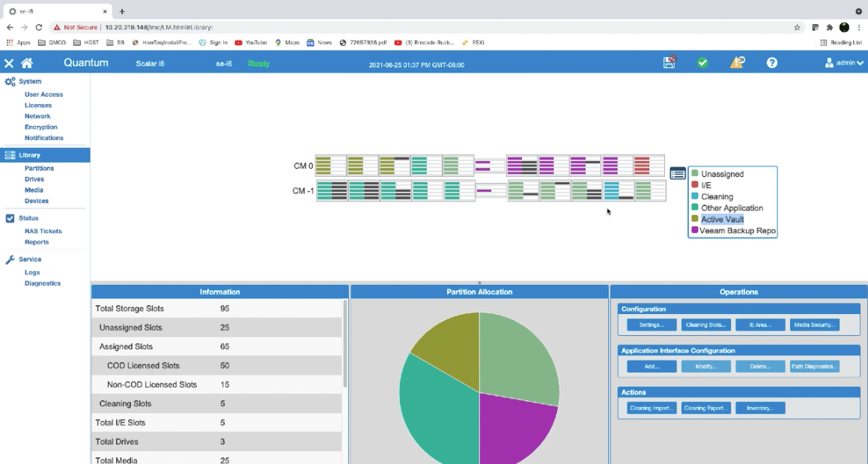Open the browser extensions puzzle icon
Viewport: 868px width, 464px height.
click(829, 27)
